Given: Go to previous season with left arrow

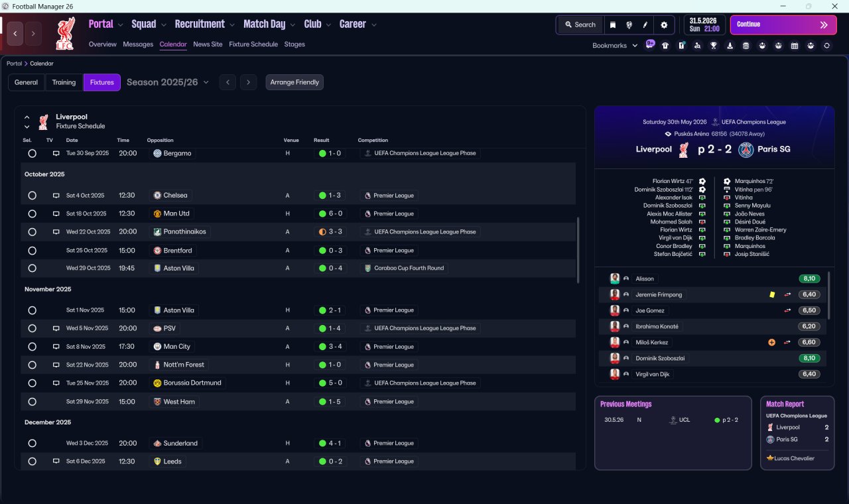Looking at the screenshot, I should (x=228, y=82).
